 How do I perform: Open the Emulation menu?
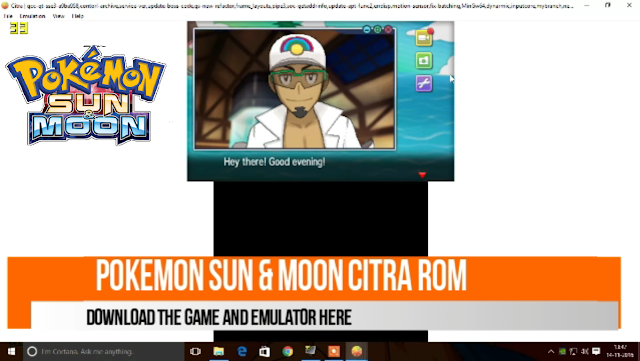coord(32,16)
